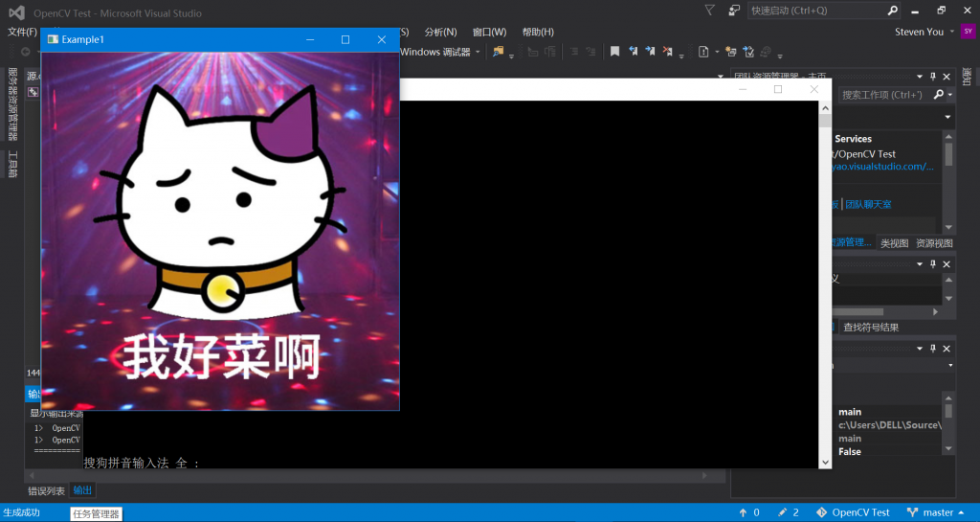Open the 团队聊天室 link
This screenshot has height=522, width=980.
[868, 204]
